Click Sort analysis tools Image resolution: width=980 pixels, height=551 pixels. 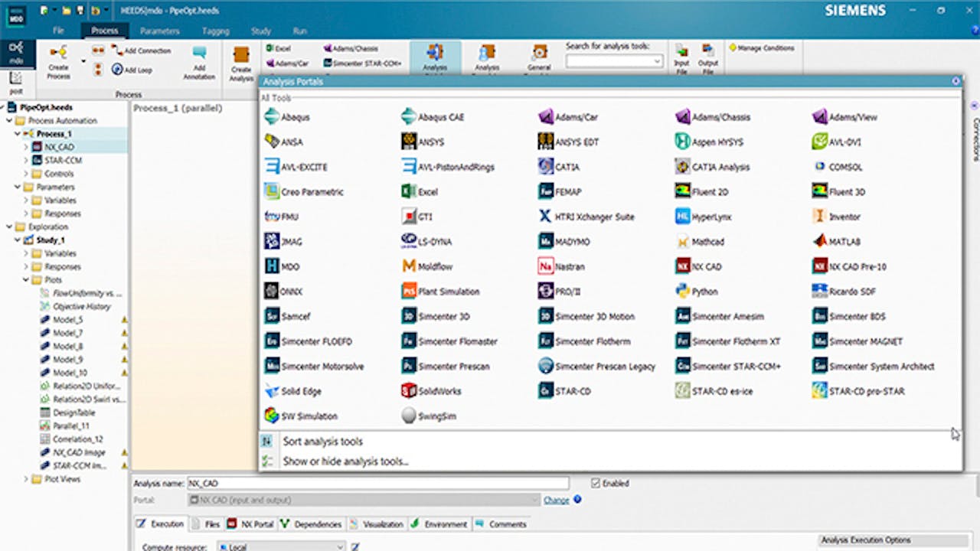tap(322, 442)
